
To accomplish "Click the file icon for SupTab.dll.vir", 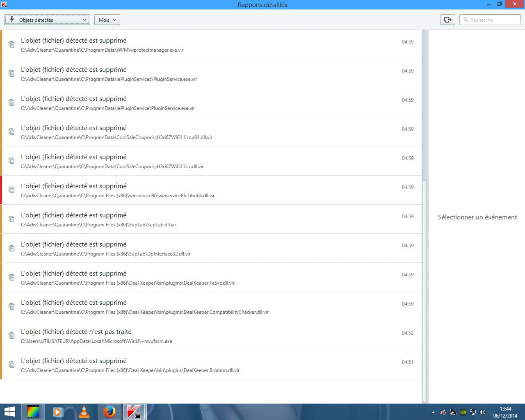I will pyautogui.click(x=11, y=219).
